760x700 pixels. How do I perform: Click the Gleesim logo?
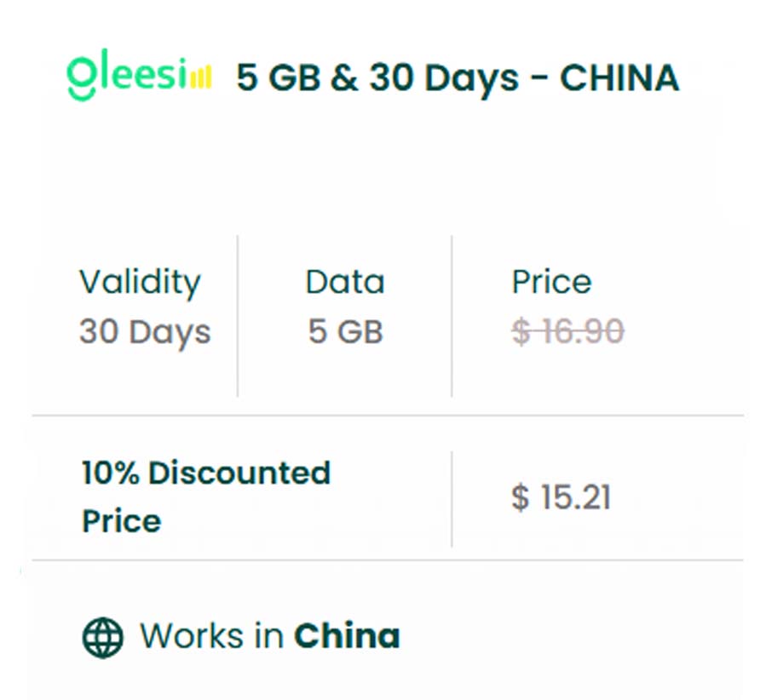(x=139, y=77)
